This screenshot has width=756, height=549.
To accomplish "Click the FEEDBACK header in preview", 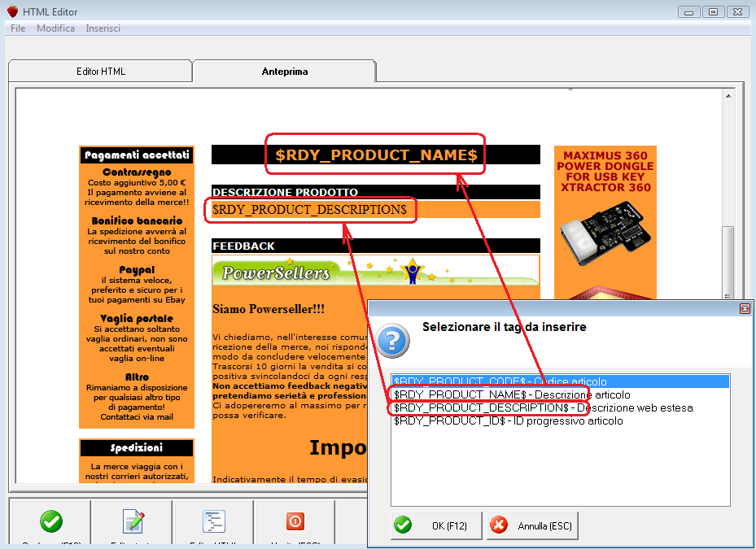I will [x=376, y=246].
